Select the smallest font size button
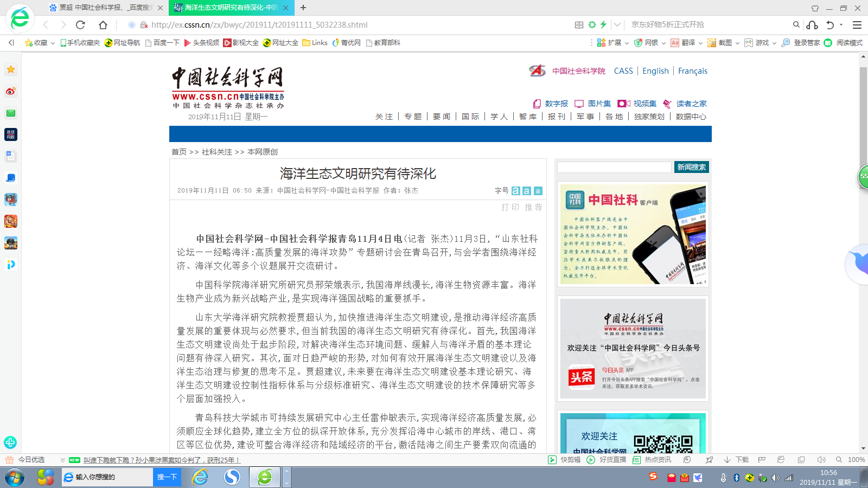Viewport: 868px width, 488px height. (538, 191)
